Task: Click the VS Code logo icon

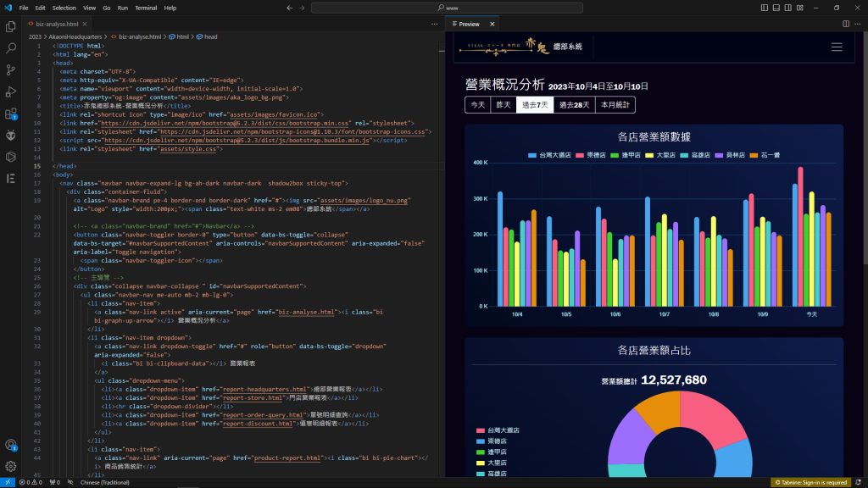Action: [x=8, y=8]
